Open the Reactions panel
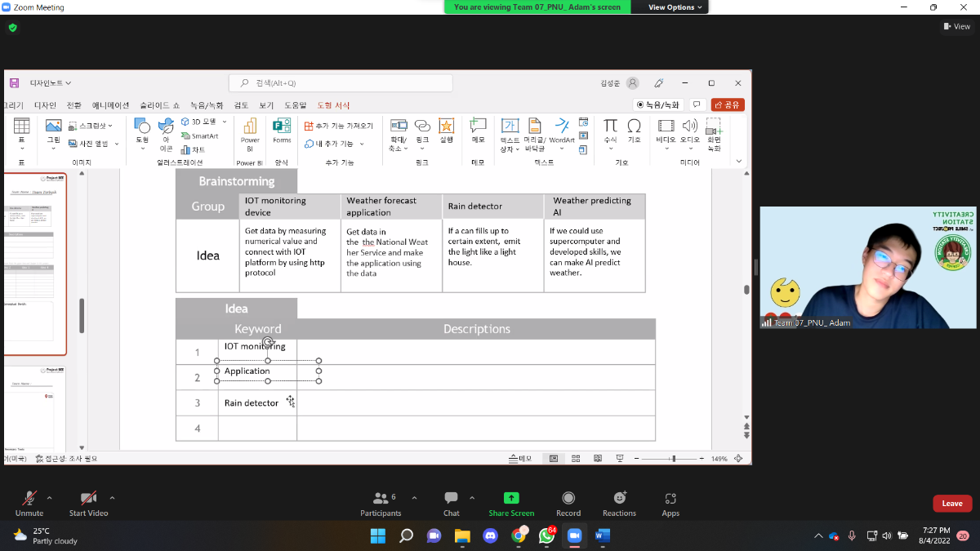Viewport: 980px width, 551px height. click(619, 499)
